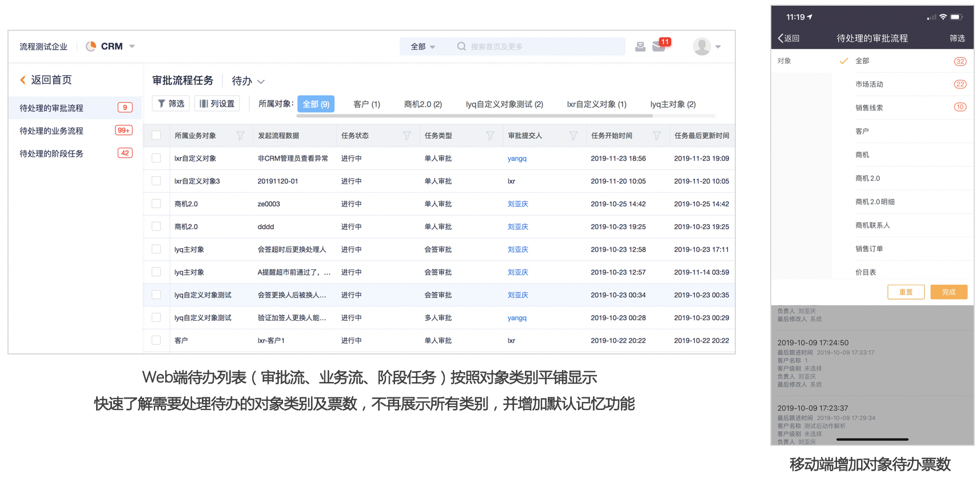Image resolution: width=980 pixels, height=478 pixels.
Task: Click 流程测试企业 company name
Action: coord(43,46)
